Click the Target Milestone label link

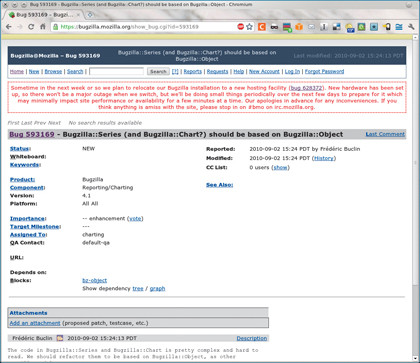tap(35, 226)
